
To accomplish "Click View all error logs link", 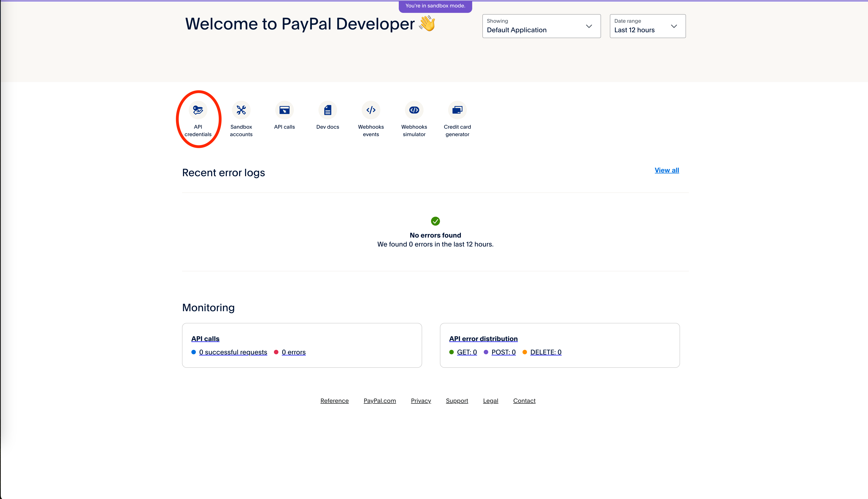I will pyautogui.click(x=666, y=170).
